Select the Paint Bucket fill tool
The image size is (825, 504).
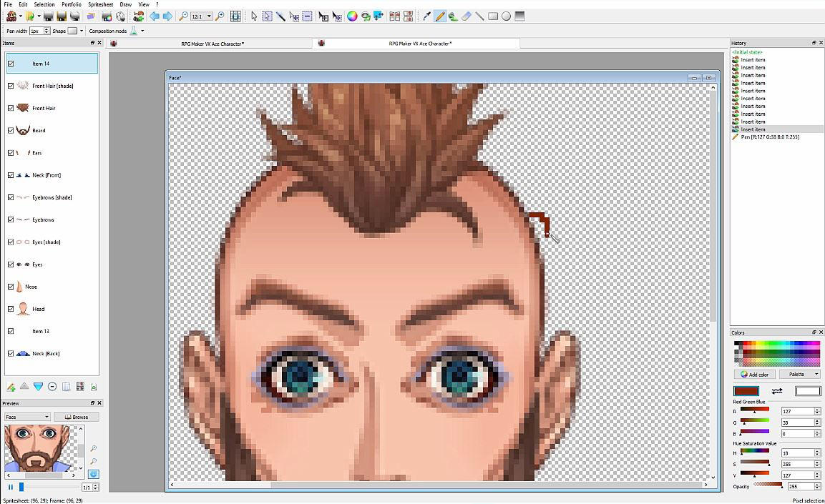pyautogui.click(x=453, y=16)
